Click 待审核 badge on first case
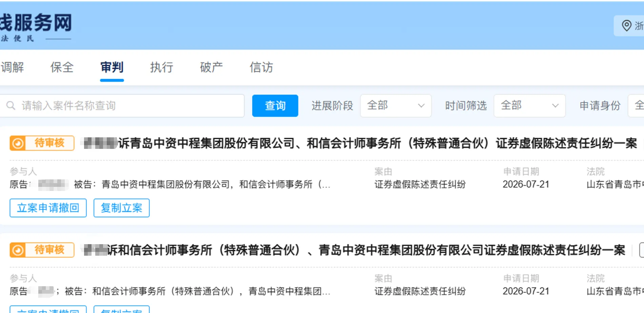 point(42,143)
